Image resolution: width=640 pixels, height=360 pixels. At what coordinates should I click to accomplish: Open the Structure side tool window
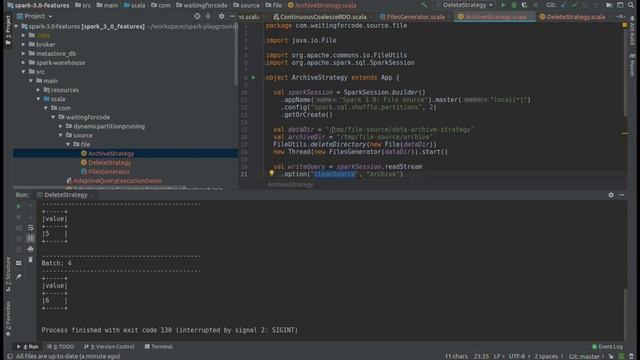tap(8, 274)
